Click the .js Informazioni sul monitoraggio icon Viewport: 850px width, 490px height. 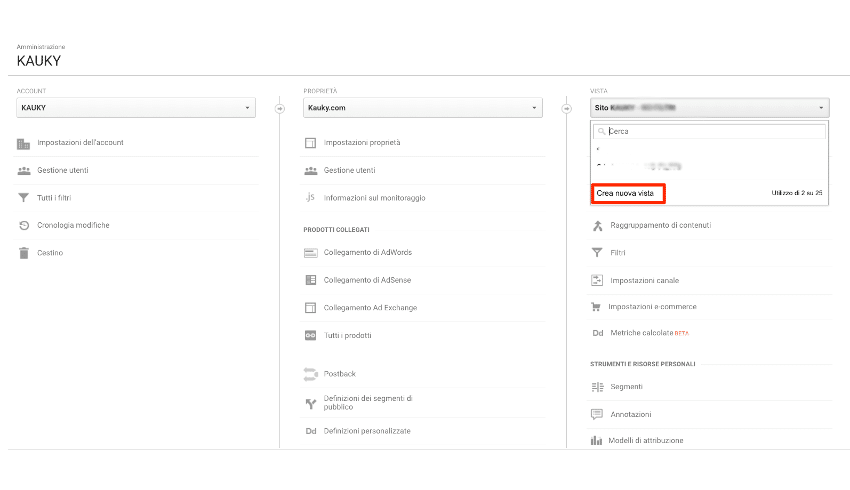coord(310,197)
